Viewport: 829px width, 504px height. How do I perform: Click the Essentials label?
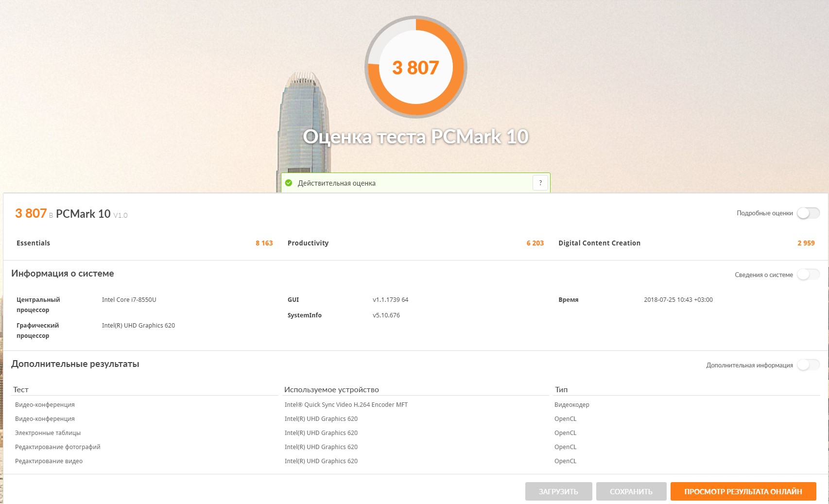click(33, 243)
